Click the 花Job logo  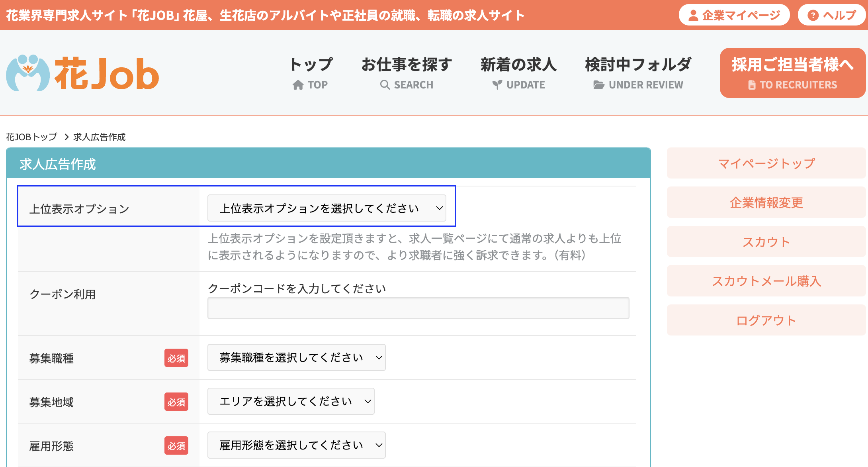coord(83,73)
